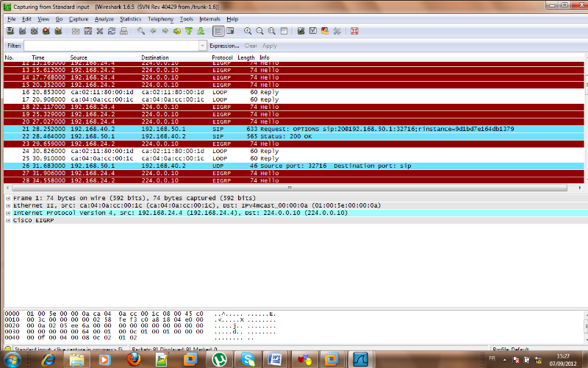Click inside the Filter text field
The image size is (588, 368).
(110, 46)
